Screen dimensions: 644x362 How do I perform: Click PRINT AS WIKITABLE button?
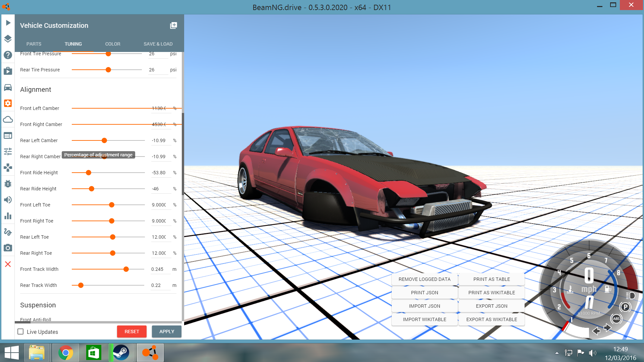pos(492,293)
